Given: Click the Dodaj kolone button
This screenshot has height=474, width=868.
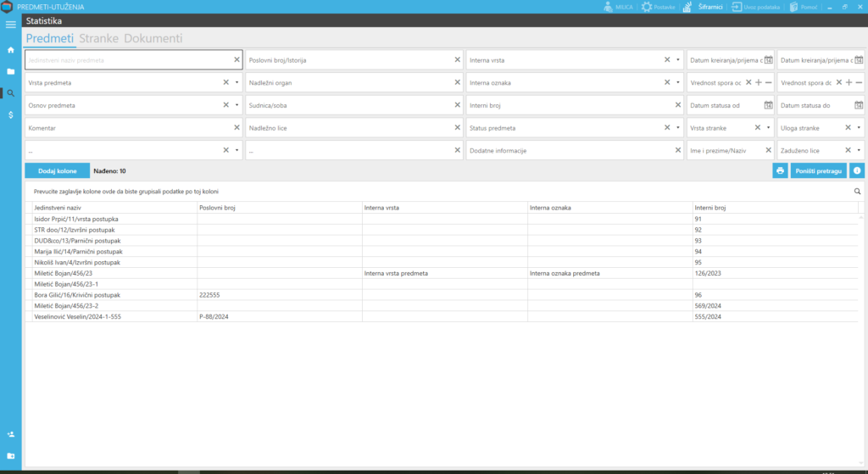Looking at the screenshot, I should pos(57,170).
